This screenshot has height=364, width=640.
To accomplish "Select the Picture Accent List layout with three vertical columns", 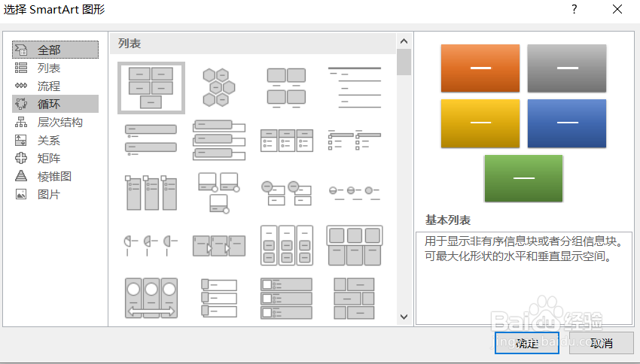I will [151, 193].
